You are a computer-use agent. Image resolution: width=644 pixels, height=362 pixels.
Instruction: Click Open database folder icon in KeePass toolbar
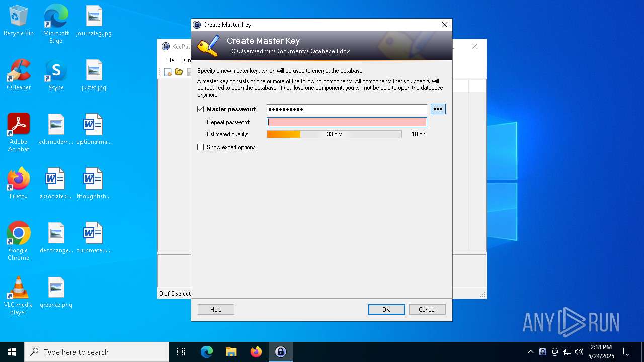(179, 72)
